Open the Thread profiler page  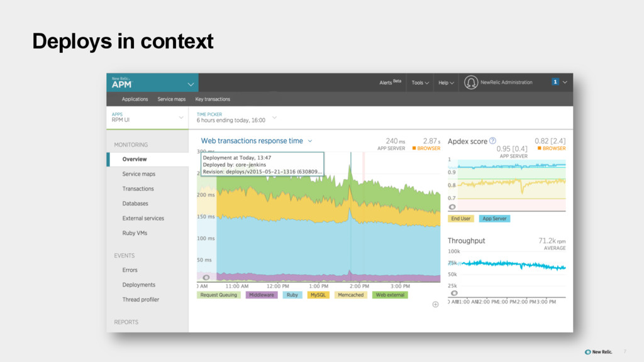pyautogui.click(x=140, y=300)
